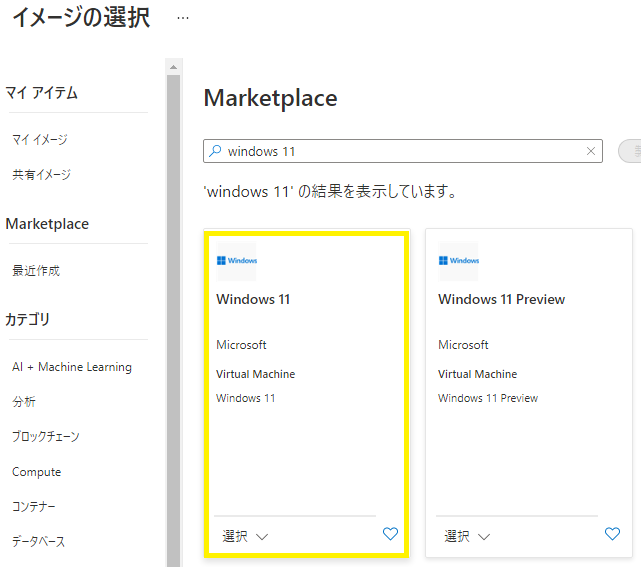Click the Windows logo on Preview card

tap(459, 261)
